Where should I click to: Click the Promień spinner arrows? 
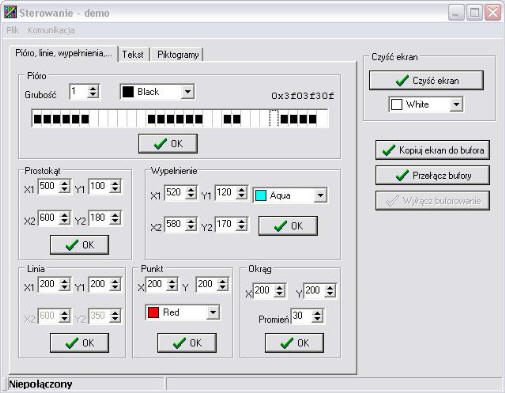coord(317,316)
